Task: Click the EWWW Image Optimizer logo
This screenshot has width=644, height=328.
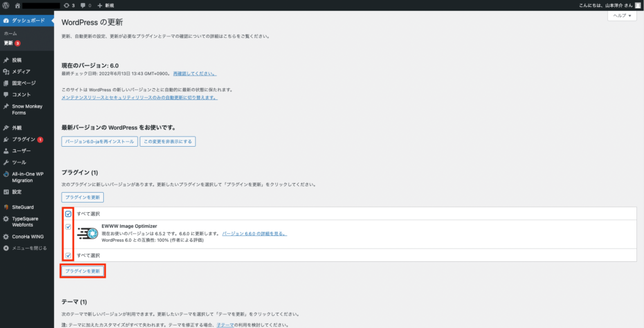Action: [x=87, y=233]
